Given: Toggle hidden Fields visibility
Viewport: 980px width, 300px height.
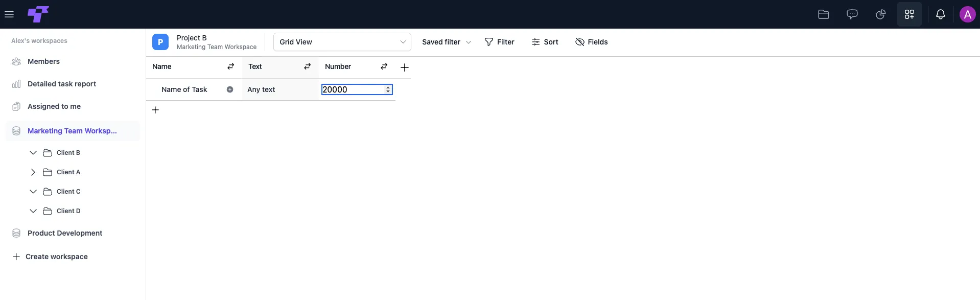Looking at the screenshot, I should (591, 42).
